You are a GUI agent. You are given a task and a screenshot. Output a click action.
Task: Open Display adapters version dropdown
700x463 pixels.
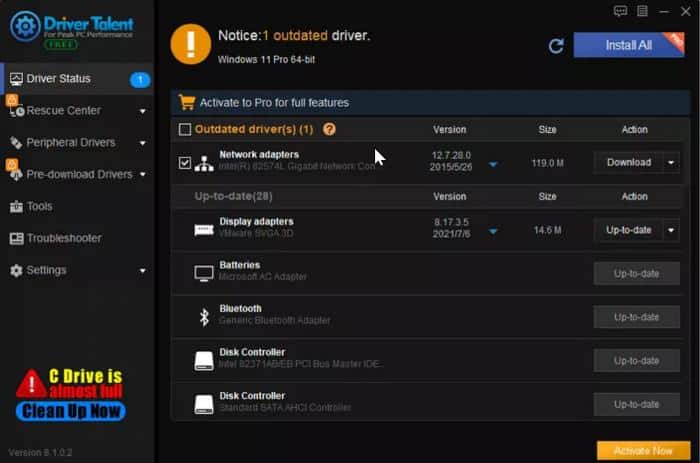point(493,231)
